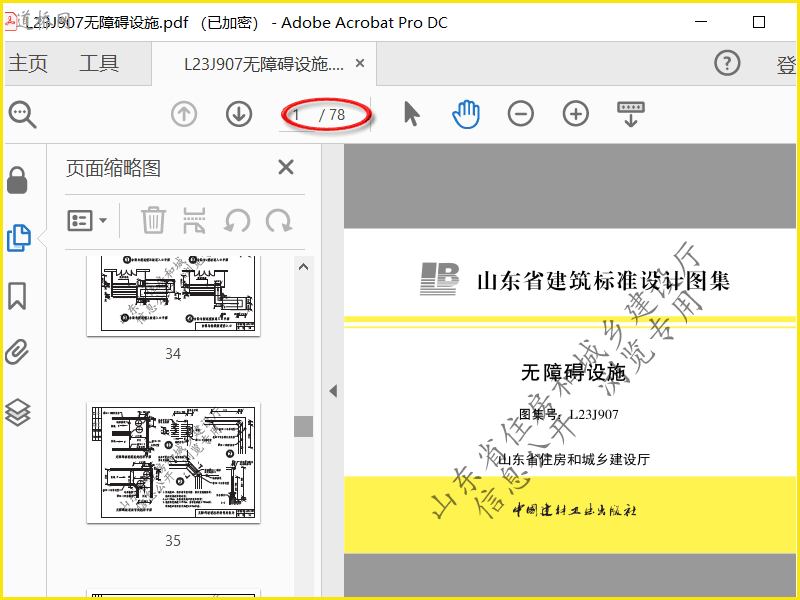Screen dimensions: 800x600
Task: Switch to the 工具 tab
Action: click(99, 63)
